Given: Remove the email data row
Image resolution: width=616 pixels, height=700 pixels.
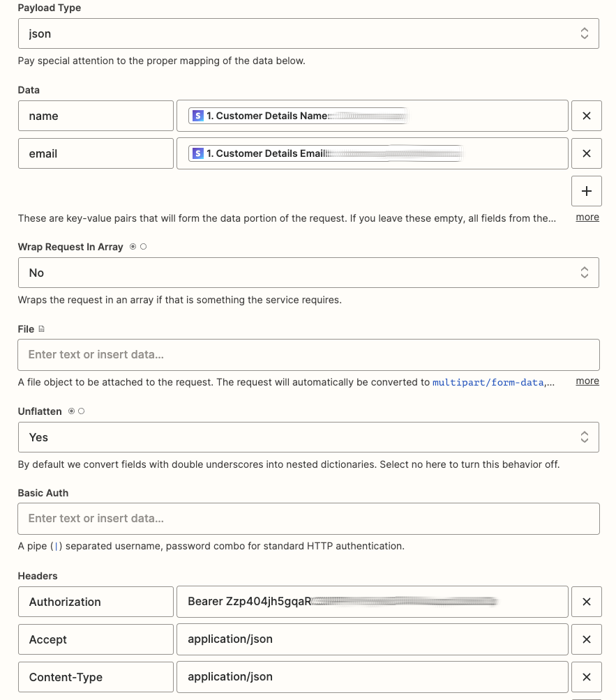Looking at the screenshot, I should pos(586,153).
